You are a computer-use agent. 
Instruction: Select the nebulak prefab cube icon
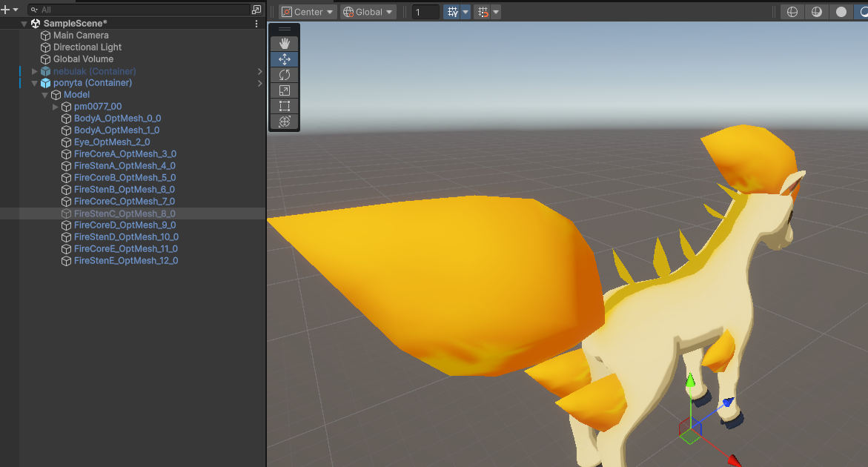[x=45, y=71]
